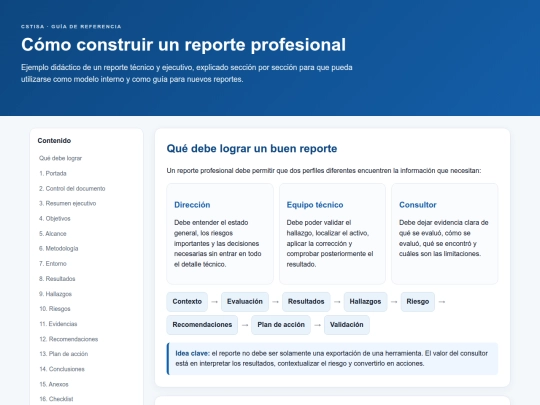Go to '14. Conclusiones' in sidebar

62,369
